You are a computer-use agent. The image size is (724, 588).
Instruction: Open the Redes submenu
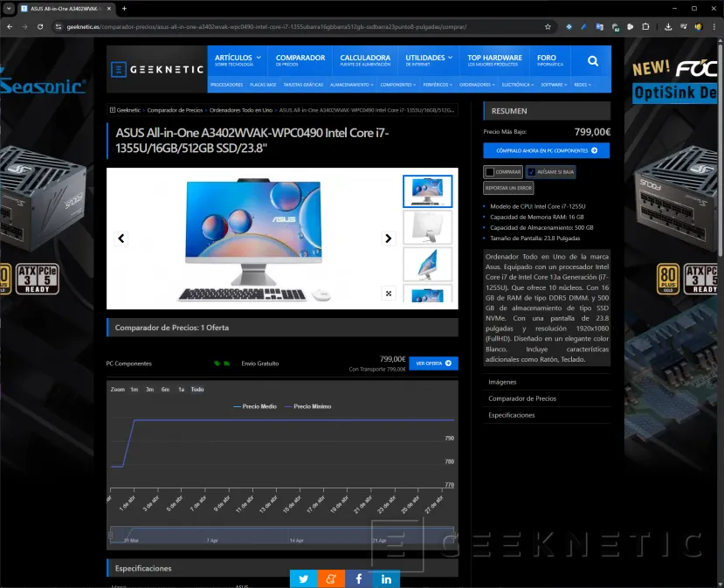pyautogui.click(x=583, y=85)
